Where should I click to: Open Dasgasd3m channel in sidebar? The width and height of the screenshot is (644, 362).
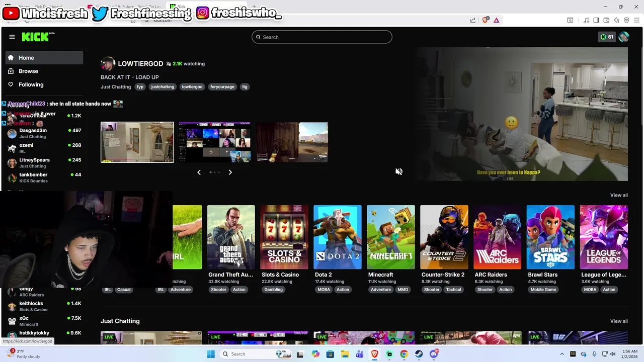pos(44,133)
